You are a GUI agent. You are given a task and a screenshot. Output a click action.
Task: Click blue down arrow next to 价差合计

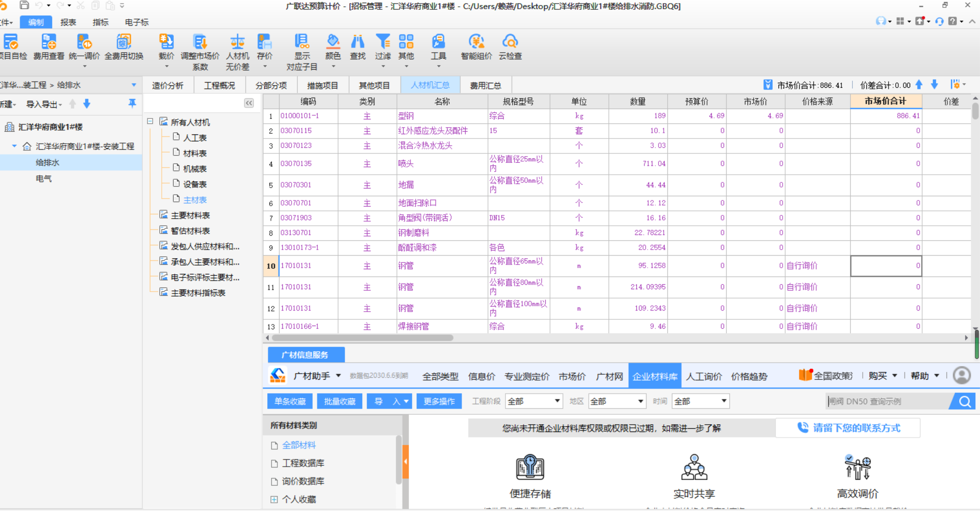click(935, 85)
